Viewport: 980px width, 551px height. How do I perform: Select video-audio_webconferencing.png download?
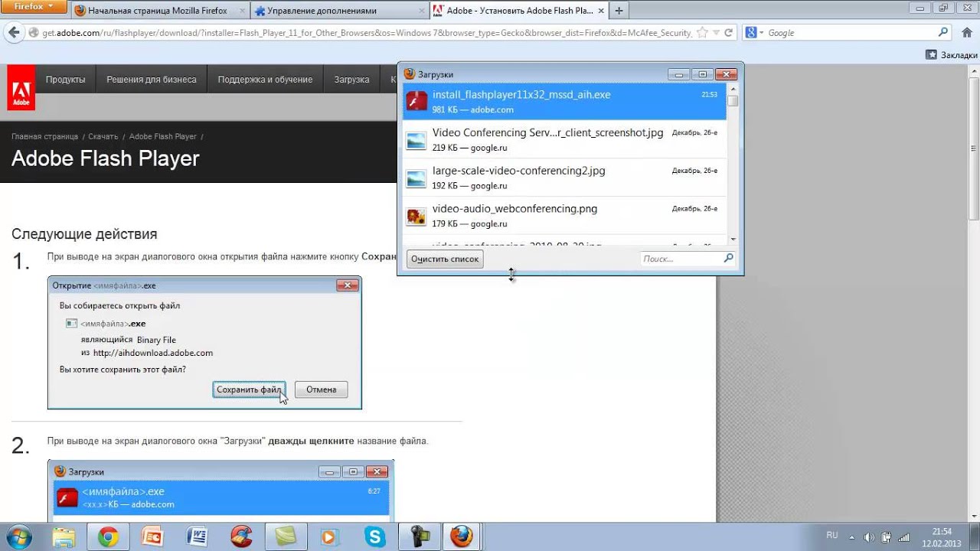point(563,216)
